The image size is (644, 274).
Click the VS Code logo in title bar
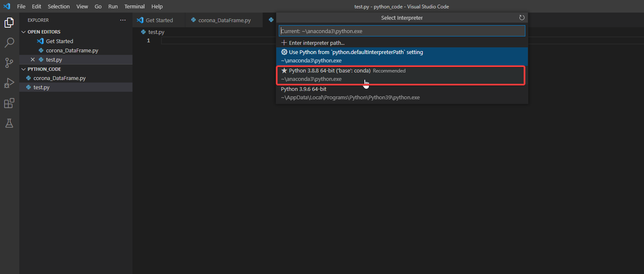pos(7,6)
